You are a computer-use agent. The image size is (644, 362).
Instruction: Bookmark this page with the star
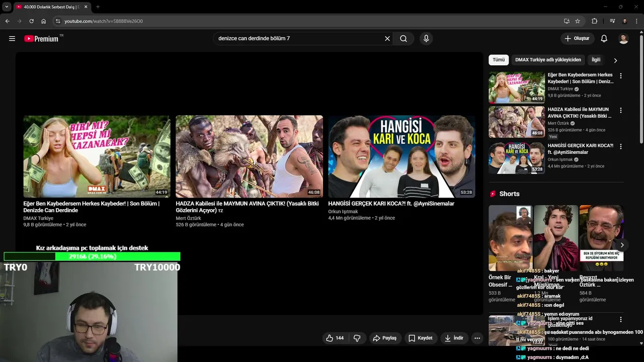pos(578,21)
